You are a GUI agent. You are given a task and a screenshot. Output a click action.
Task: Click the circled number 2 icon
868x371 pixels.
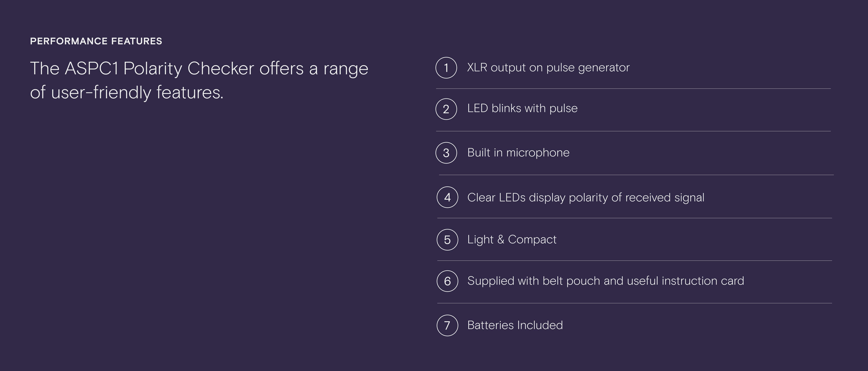click(x=446, y=109)
